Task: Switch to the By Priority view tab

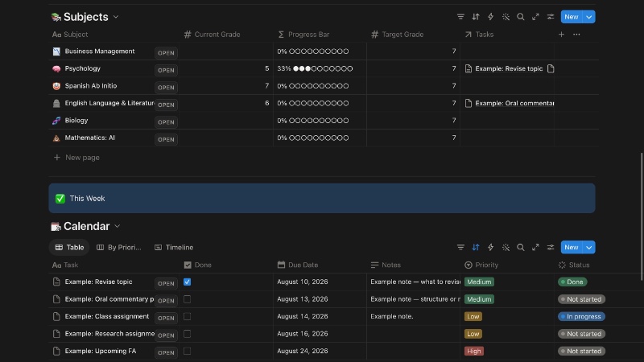Action: point(119,248)
